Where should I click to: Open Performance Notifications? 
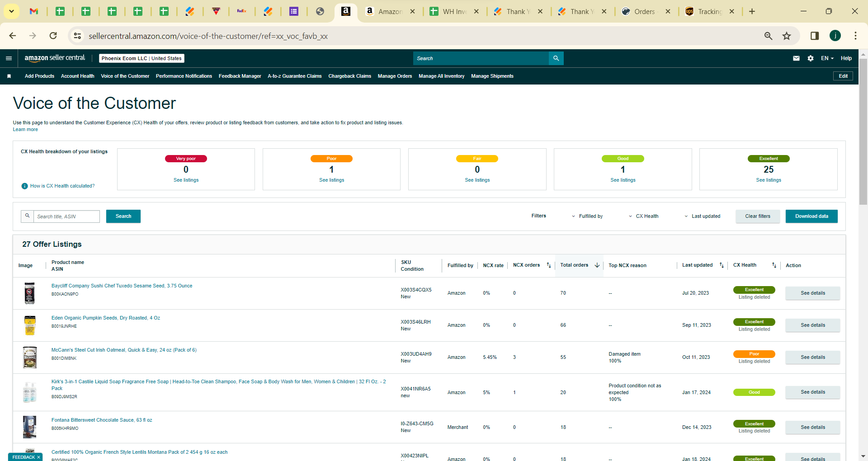(184, 76)
